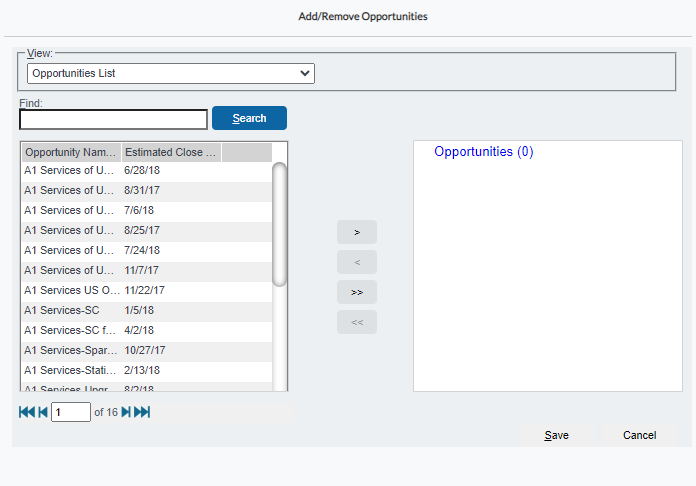Select the A1 Services-SC row dated 1/5/18

(x=146, y=310)
